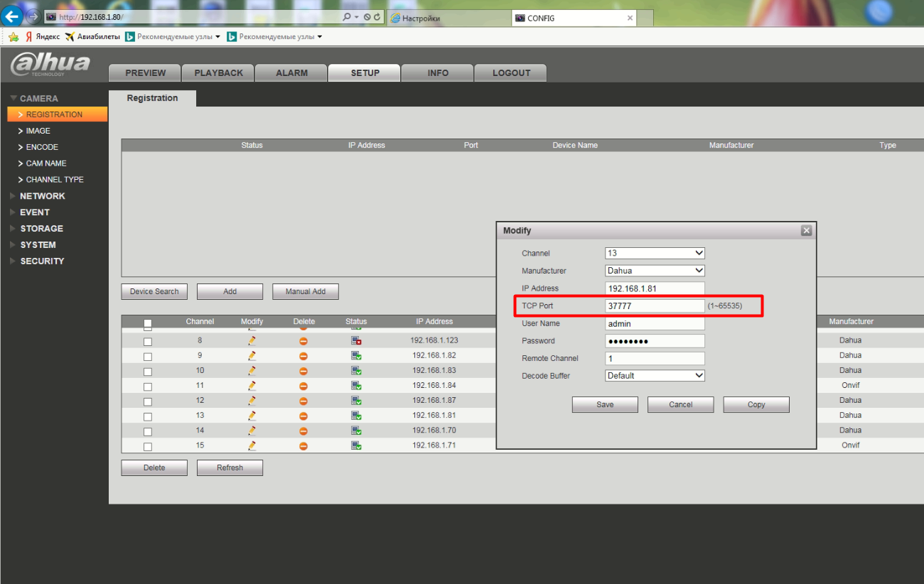Switch to the PLAYBACK tab
The image size is (924, 584).
[x=218, y=73]
